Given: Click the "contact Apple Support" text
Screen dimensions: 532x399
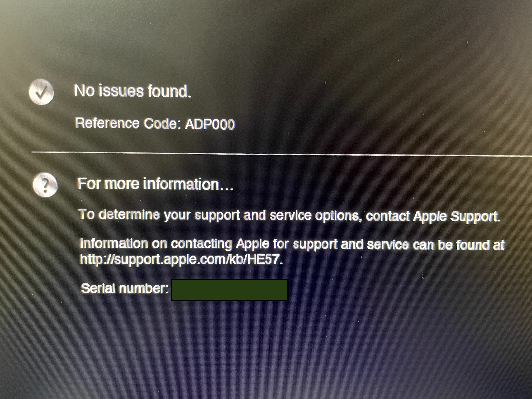Looking at the screenshot, I should click(x=433, y=216).
